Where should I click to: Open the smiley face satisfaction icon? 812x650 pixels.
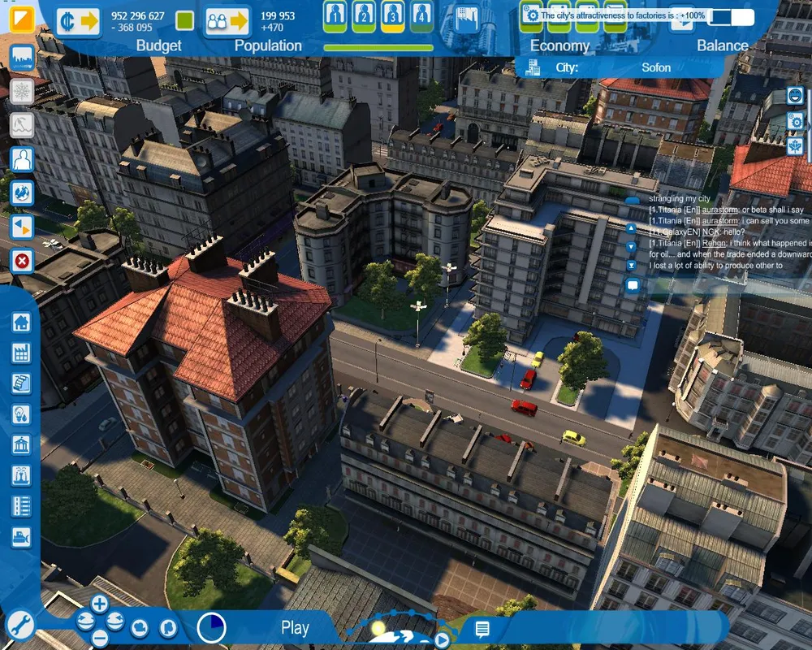click(796, 95)
